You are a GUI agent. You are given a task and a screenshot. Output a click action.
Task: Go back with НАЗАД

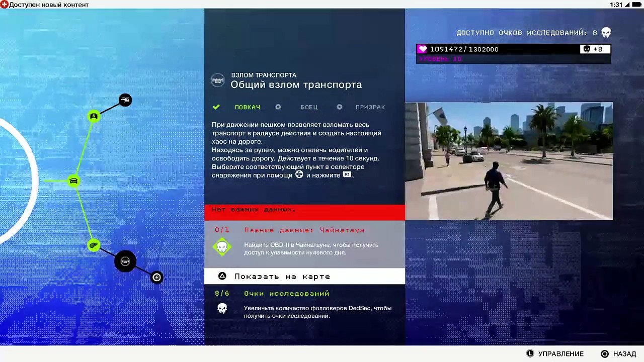click(x=624, y=354)
